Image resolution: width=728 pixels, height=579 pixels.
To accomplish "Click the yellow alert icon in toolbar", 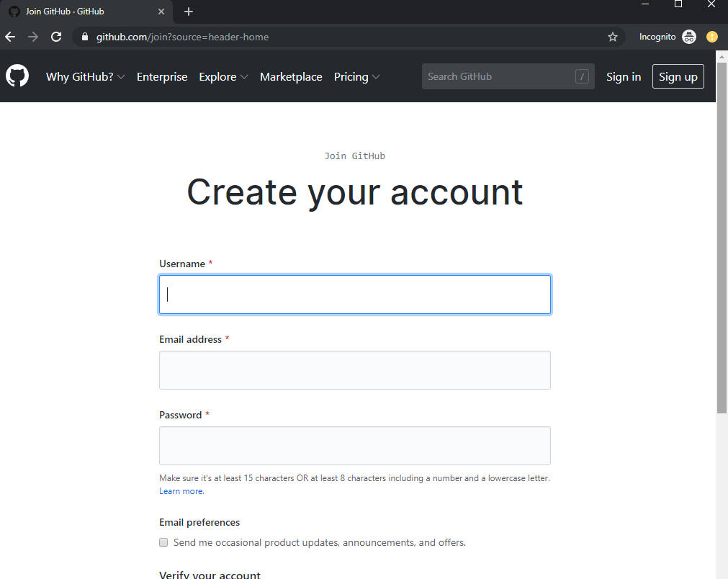I will pyautogui.click(x=711, y=37).
